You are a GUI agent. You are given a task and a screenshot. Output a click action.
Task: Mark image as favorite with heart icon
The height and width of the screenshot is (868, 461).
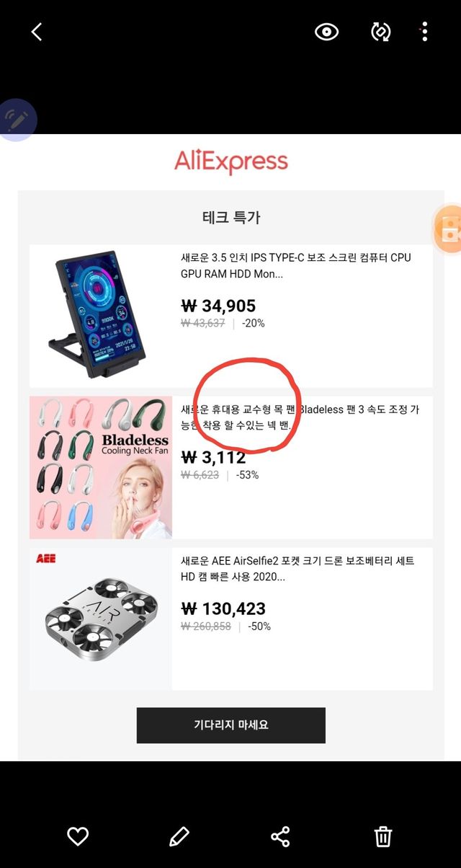coord(78,836)
